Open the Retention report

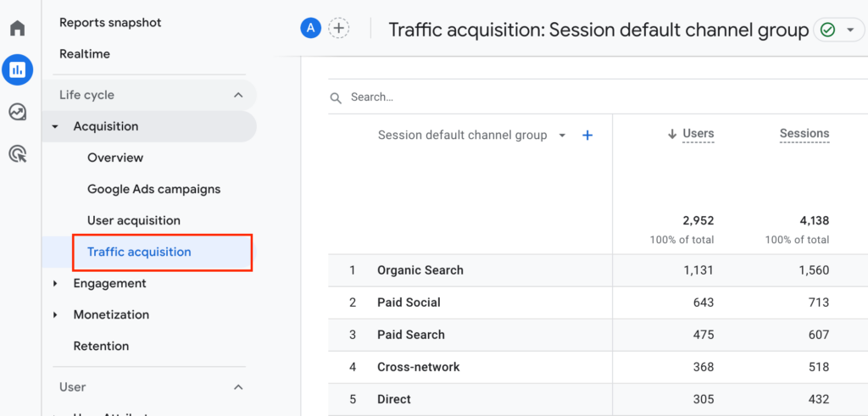(x=102, y=347)
